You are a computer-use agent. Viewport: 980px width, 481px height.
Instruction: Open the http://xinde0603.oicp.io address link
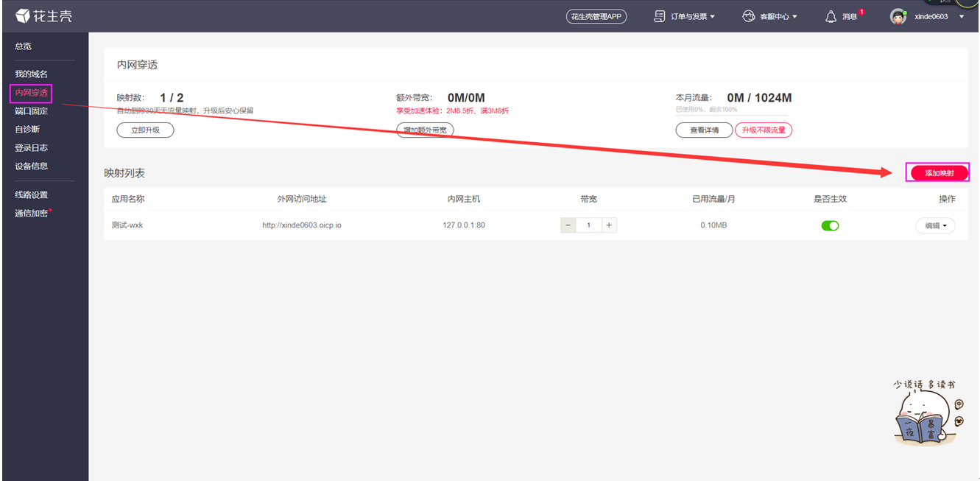pyautogui.click(x=301, y=225)
